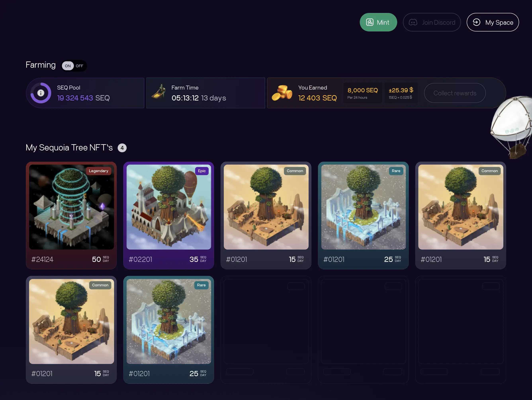Click the Epic rarity badge
Image resolution: width=532 pixels, height=400 pixels.
click(x=202, y=171)
